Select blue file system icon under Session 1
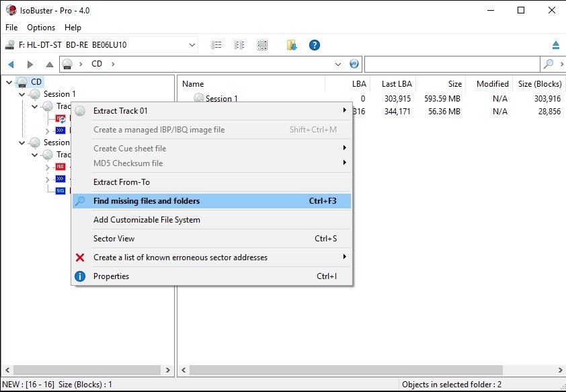Viewport: 566px width, 392px height. [x=60, y=130]
